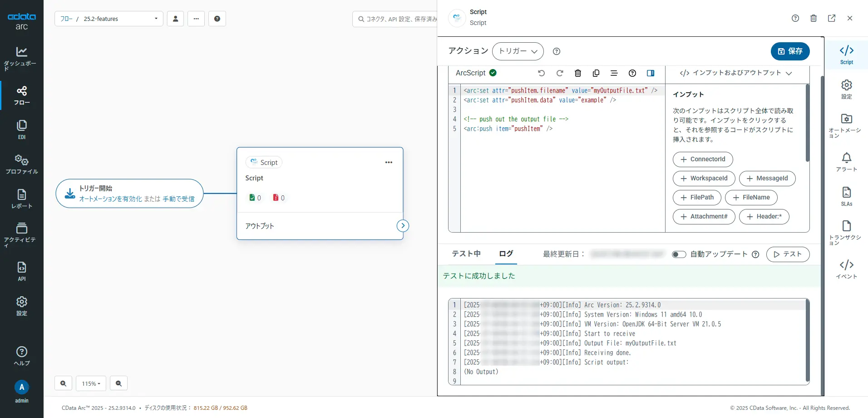Image resolution: width=868 pixels, height=418 pixels.
Task: Insert the FileName input
Action: pos(751,198)
